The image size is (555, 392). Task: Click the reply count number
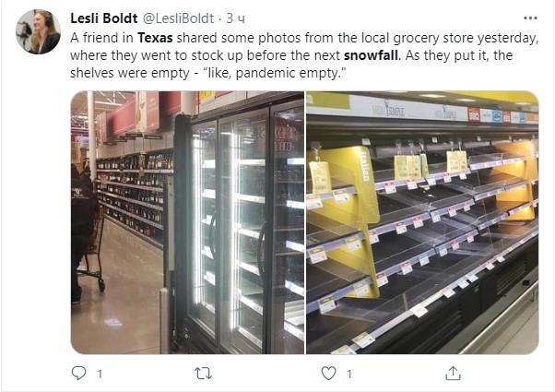coord(99,374)
